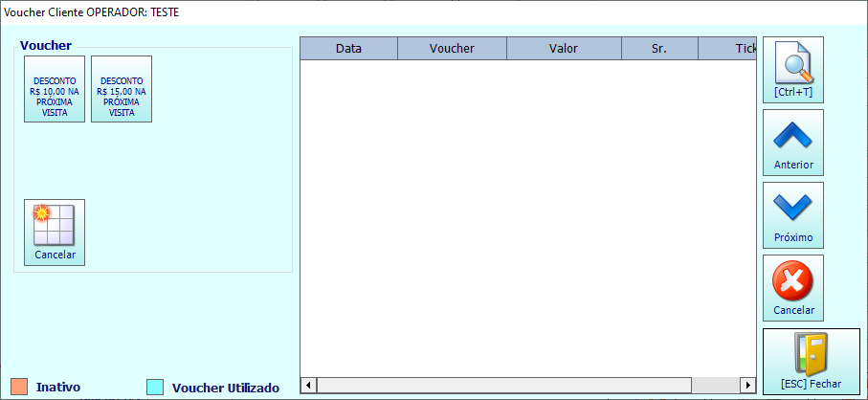Click the Valor column header

tap(564, 49)
